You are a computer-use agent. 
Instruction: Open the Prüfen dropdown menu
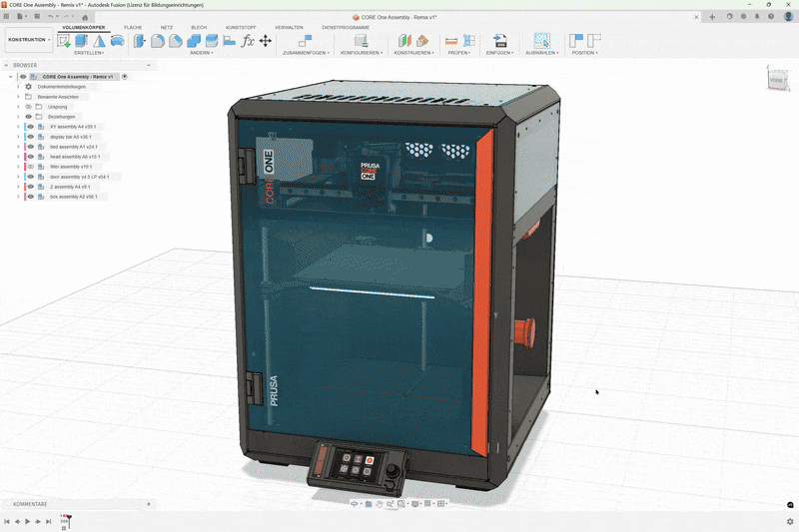[x=459, y=53]
